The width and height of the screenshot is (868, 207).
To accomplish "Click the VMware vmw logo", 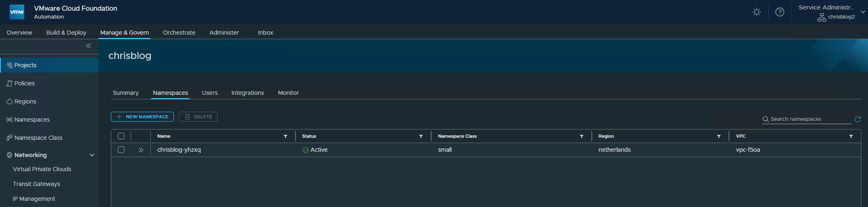I will click(x=17, y=12).
